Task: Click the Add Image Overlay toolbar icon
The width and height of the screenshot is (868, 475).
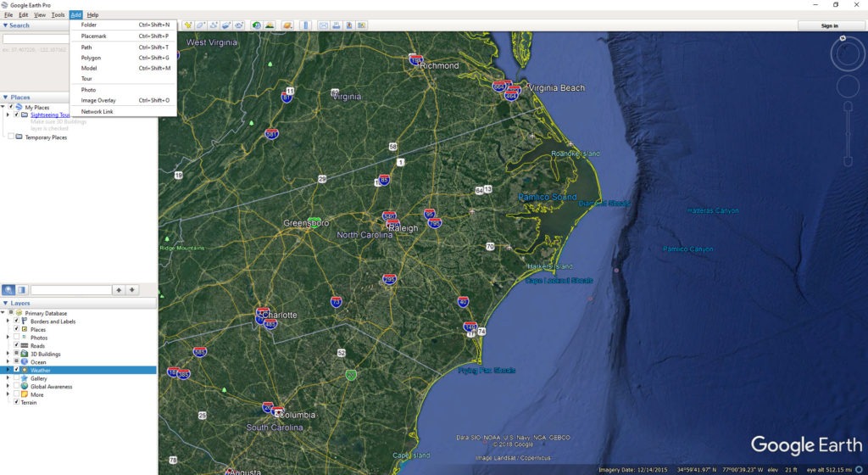Action: (x=226, y=25)
